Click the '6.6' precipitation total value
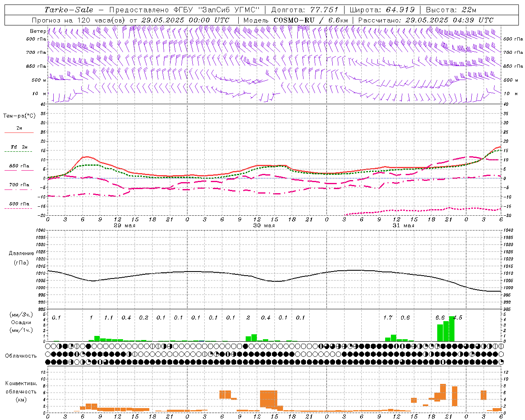525x420 pixels. pyautogui.click(x=440, y=317)
